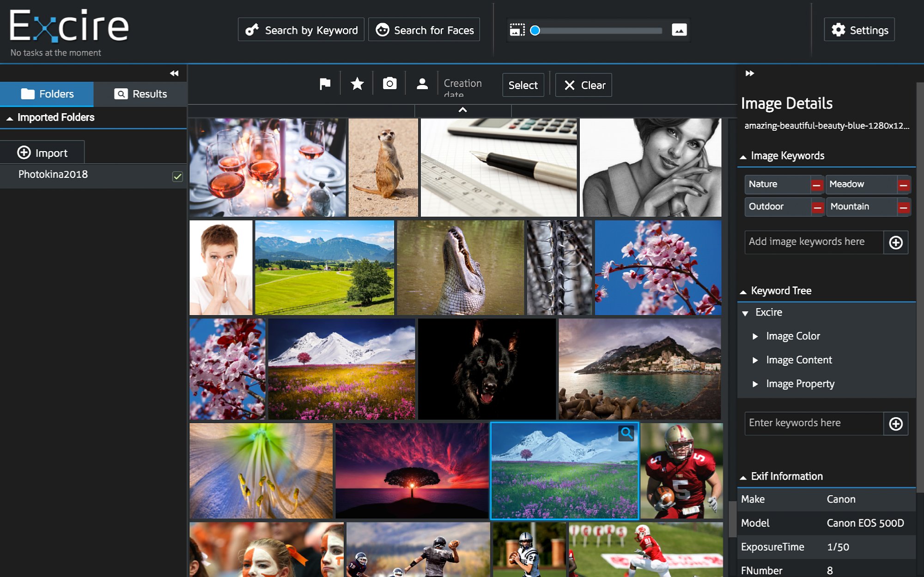Open Search for Faces
The image size is (924, 577).
(424, 30)
